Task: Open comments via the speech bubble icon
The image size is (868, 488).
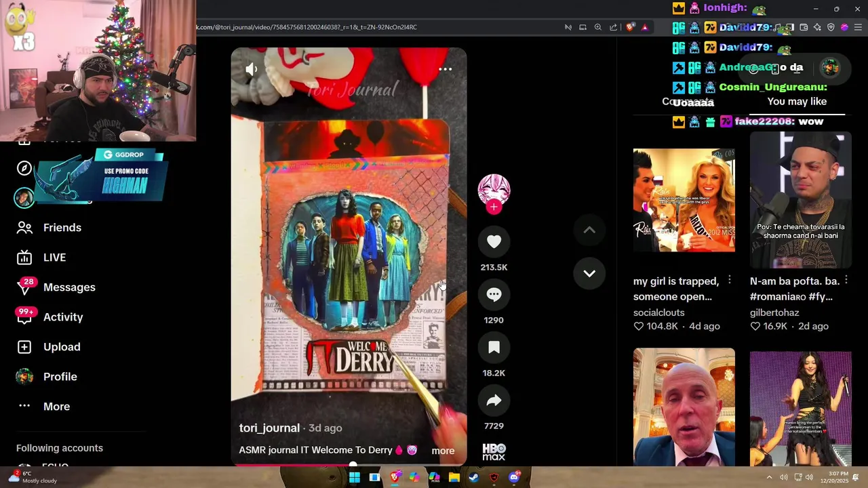Action: (494, 295)
